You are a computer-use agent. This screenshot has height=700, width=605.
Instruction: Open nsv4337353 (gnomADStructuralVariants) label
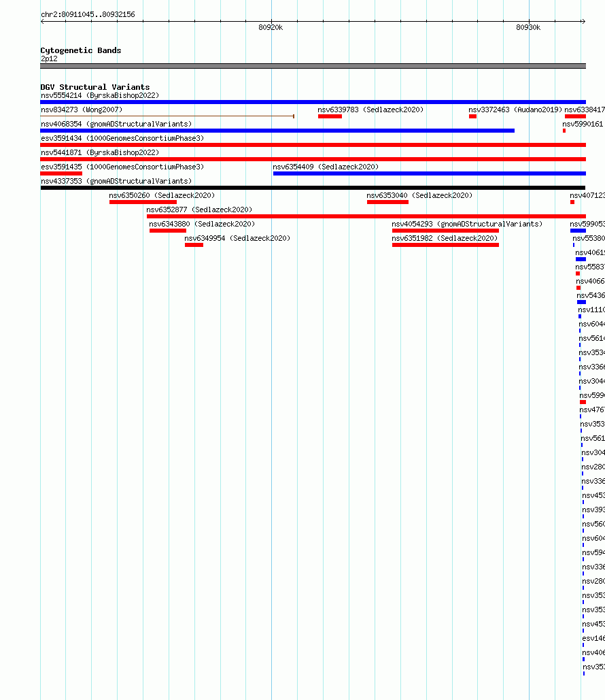116,181
